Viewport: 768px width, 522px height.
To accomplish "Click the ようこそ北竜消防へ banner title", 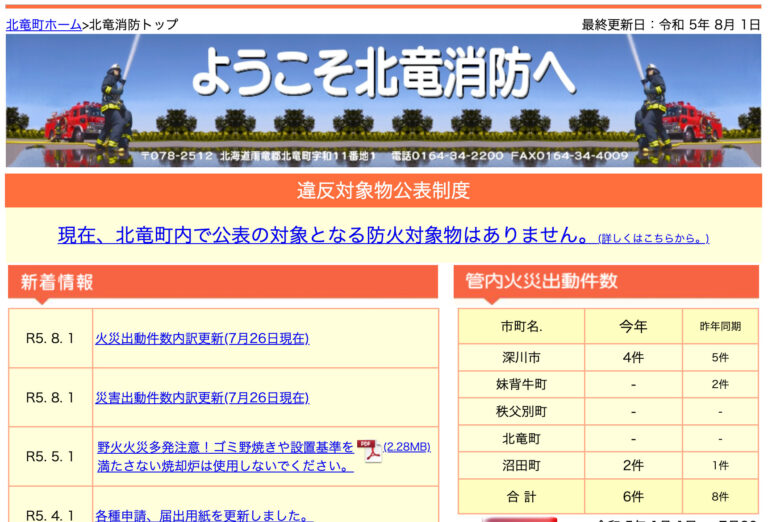I will pos(383,72).
